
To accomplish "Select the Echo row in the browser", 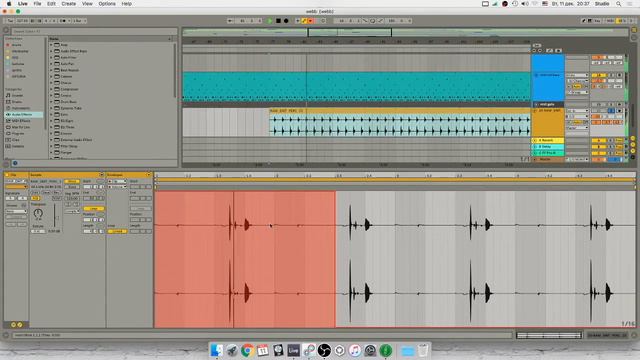I will click(111, 115).
